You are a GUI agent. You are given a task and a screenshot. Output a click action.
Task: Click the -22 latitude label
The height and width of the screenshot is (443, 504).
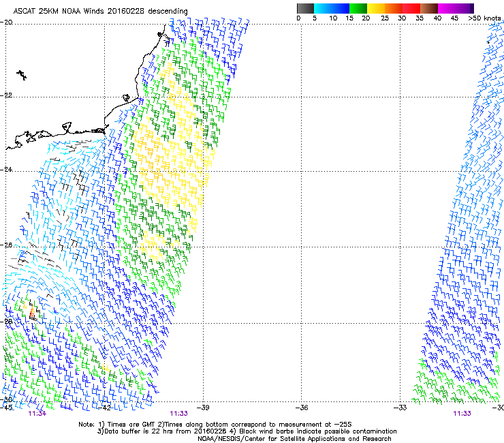(x=6, y=95)
